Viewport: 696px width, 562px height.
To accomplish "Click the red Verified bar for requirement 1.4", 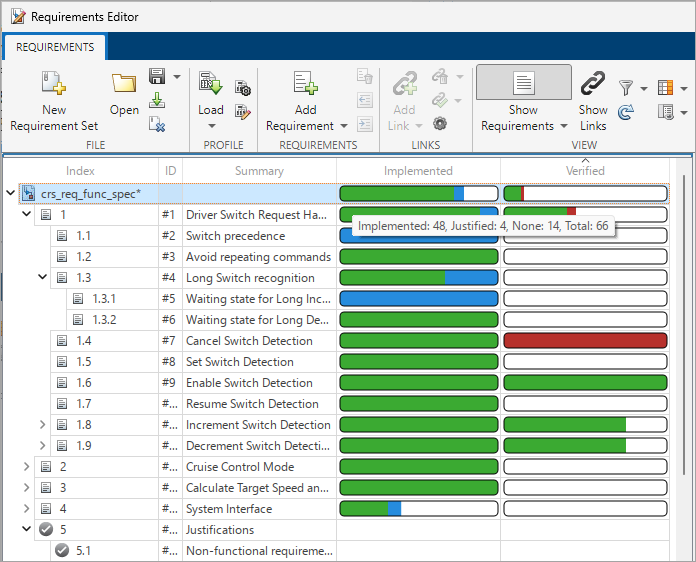I will (x=585, y=341).
